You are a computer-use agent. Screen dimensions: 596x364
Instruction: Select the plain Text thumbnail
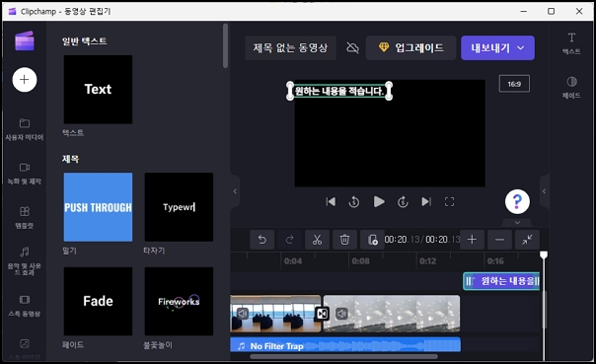coord(98,90)
